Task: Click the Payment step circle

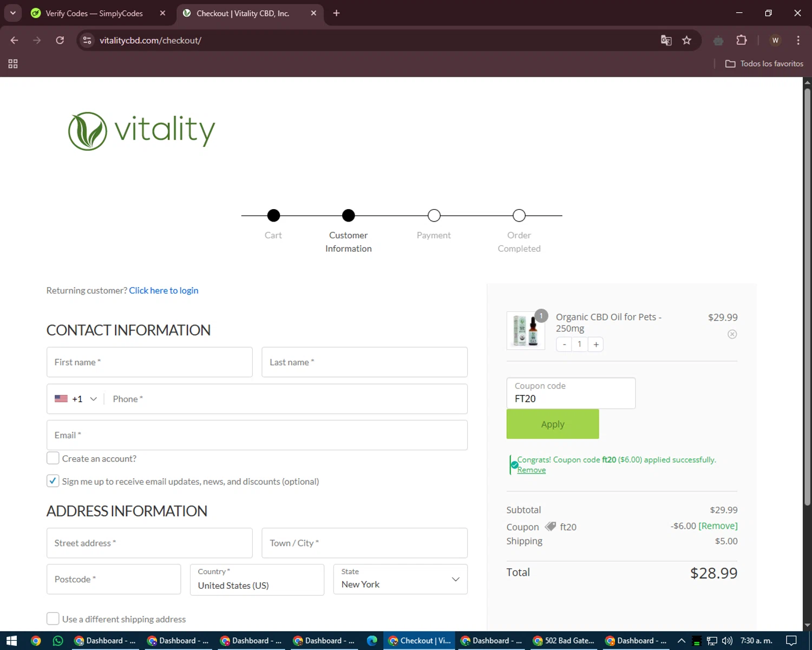Action: [434, 216]
